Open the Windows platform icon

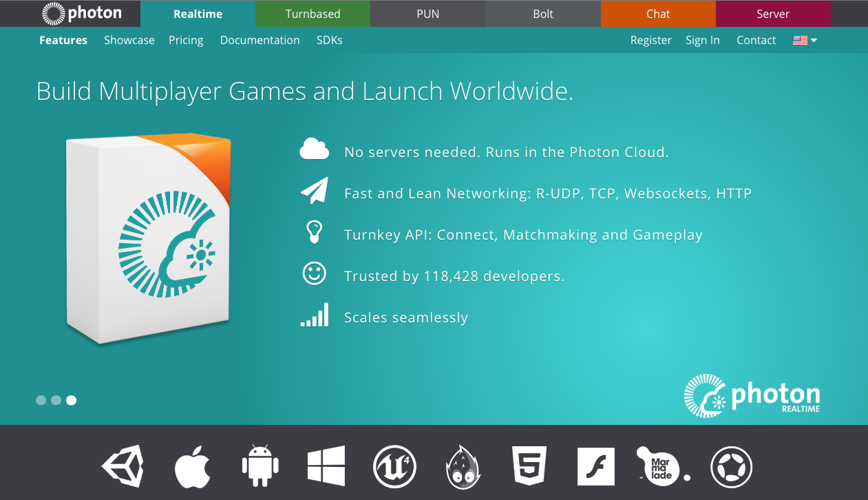click(x=326, y=466)
